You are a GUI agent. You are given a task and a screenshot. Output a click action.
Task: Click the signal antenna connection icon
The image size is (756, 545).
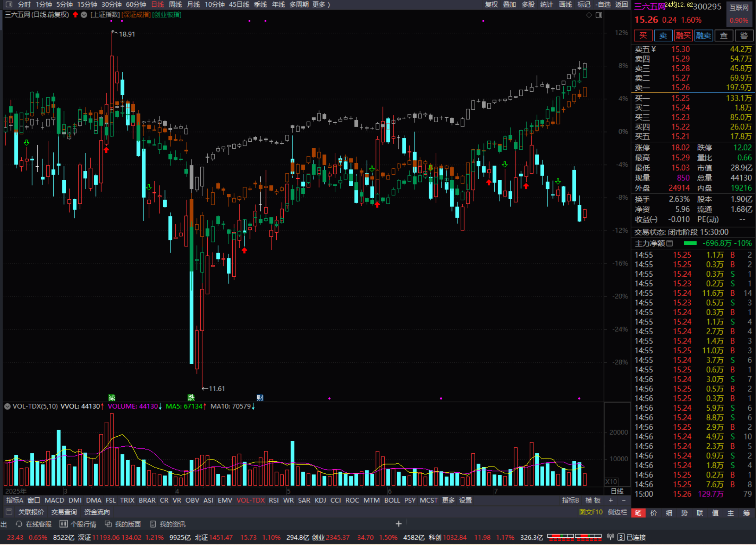point(610,537)
